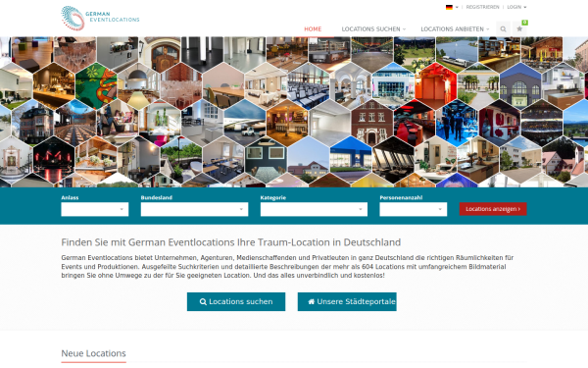The width and height of the screenshot is (588, 368).
Task: Click the Finden Sie mit German Eventlocations heading
Action: [231, 242]
